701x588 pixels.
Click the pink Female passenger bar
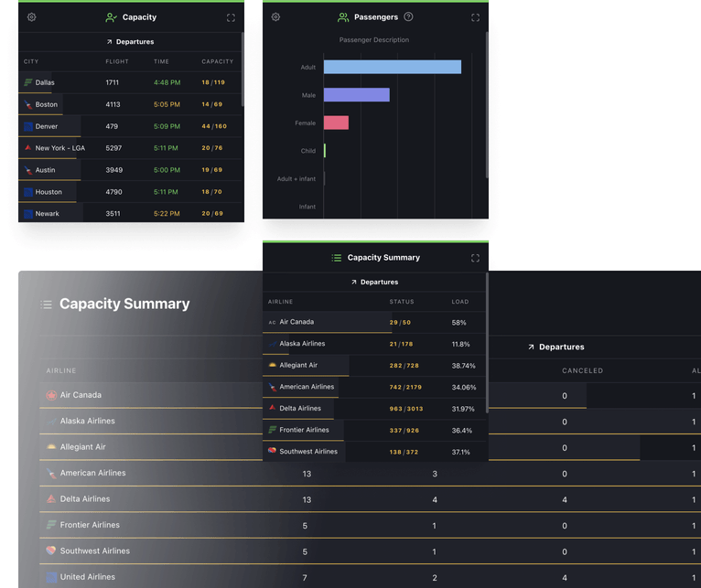336,123
